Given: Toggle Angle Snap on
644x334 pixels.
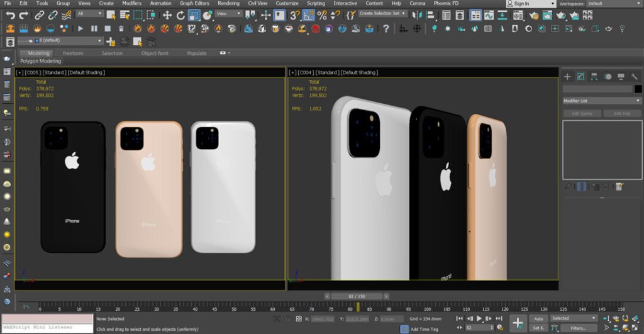Looking at the screenshot, I should pyautogui.click(x=308, y=16).
